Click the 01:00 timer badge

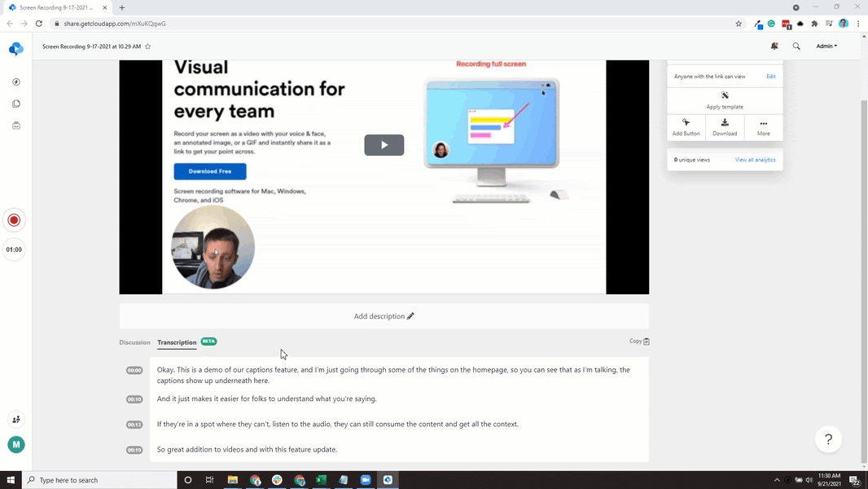(x=14, y=249)
